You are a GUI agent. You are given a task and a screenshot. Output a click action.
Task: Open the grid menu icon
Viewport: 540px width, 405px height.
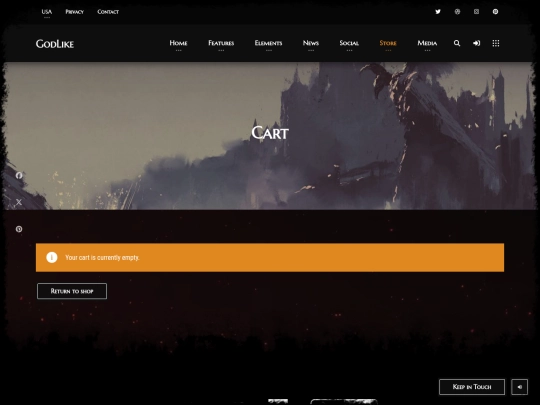pyautogui.click(x=496, y=43)
